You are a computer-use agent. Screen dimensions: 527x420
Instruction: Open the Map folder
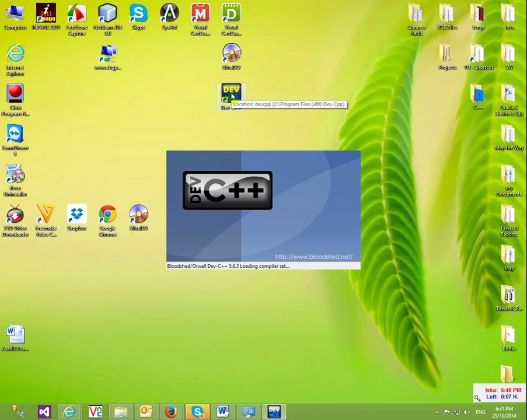tap(509, 258)
